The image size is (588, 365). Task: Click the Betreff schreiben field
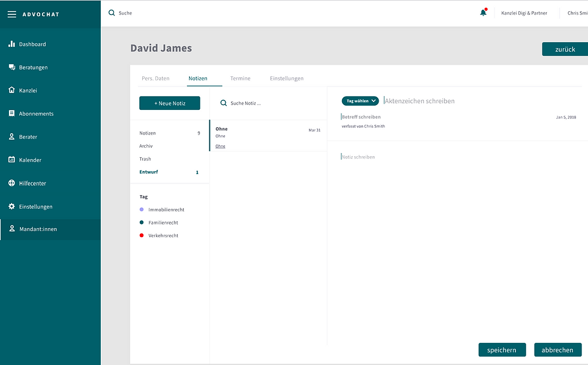(361, 117)
